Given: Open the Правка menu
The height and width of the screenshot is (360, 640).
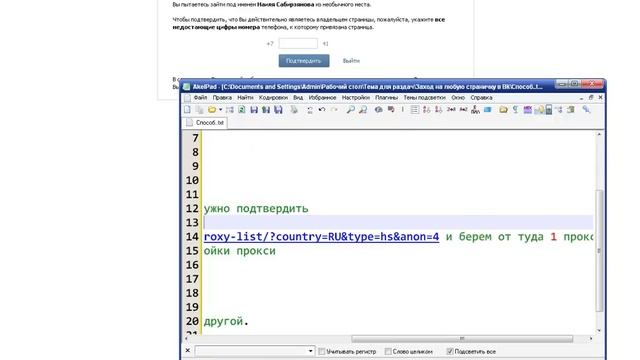Looking at the screenshot, I should click(222, 98).
